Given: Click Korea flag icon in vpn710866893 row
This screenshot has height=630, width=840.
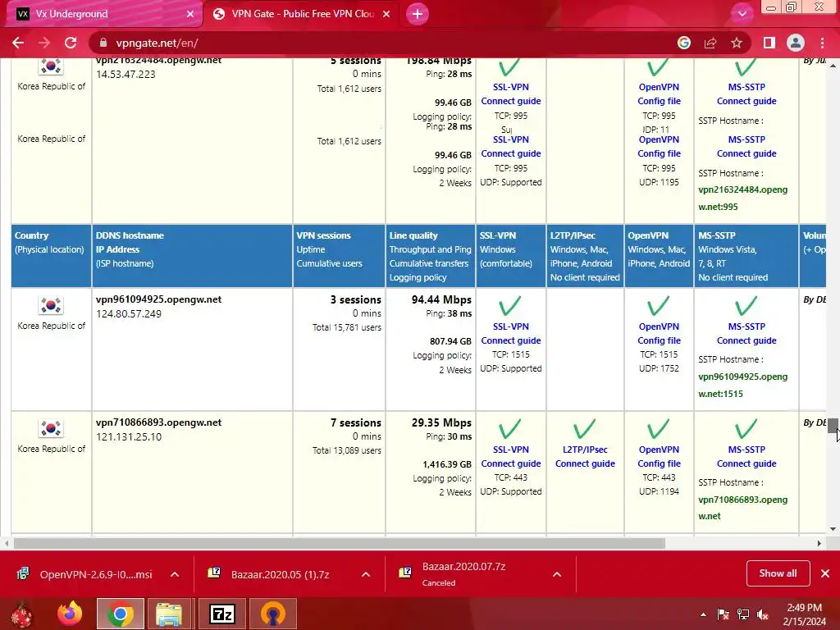Looking at the screenshot, I should [x=51, y=428].
